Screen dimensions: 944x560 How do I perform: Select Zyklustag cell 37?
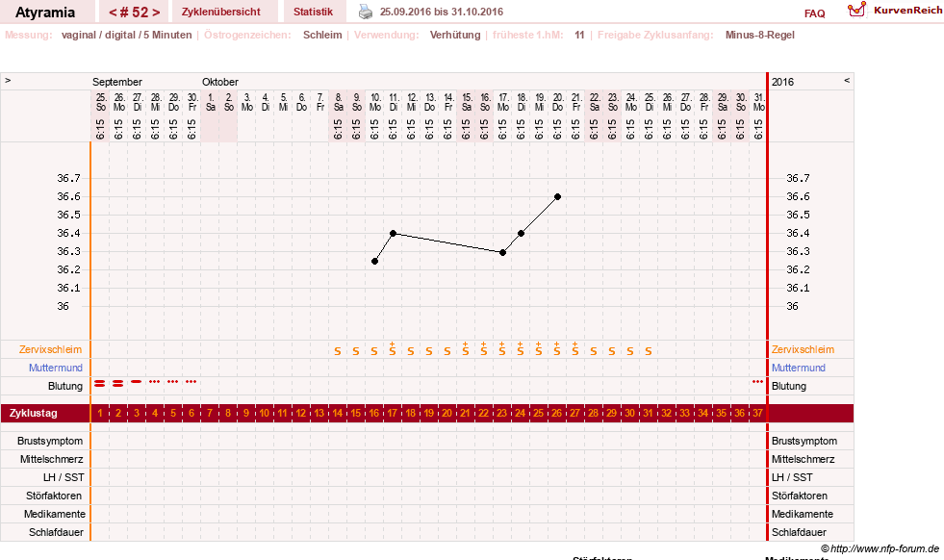(x=758, y=413)
